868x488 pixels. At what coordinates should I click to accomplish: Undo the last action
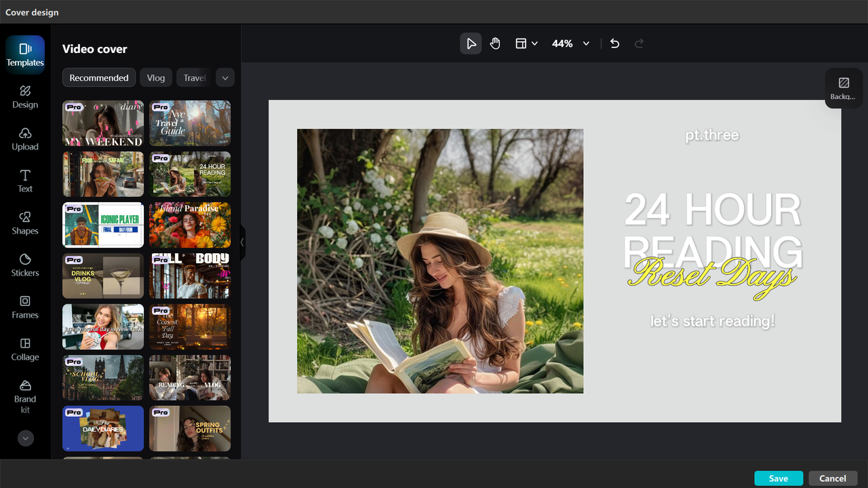pyautogui.click(x=614, y=43)
